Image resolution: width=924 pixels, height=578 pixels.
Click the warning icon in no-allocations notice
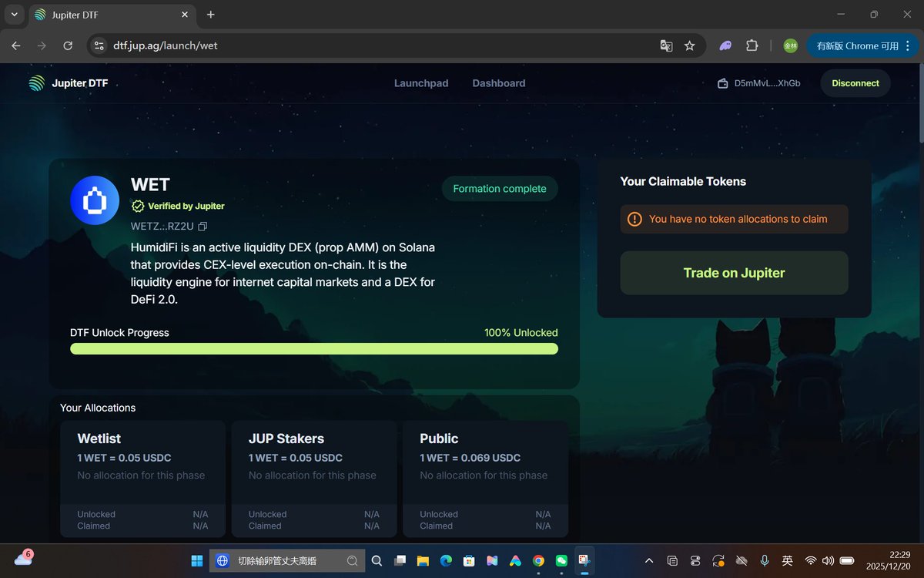click(634, 219)
